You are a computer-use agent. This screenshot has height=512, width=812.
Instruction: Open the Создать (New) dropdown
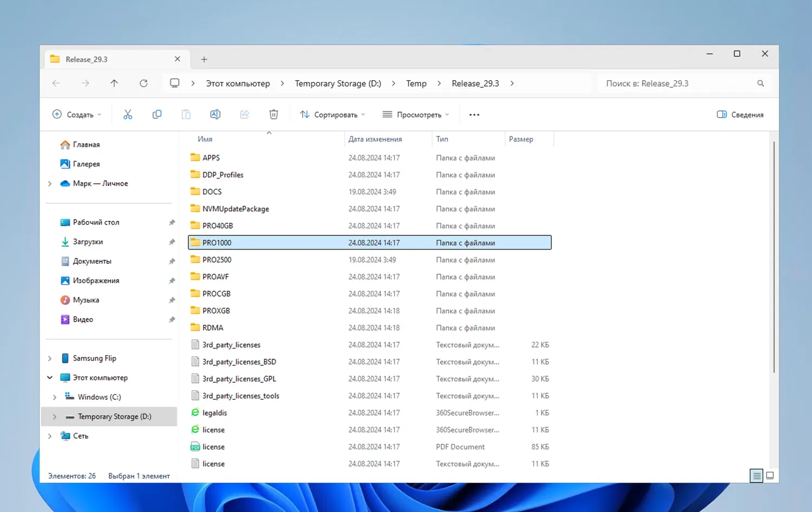(77, 115)
